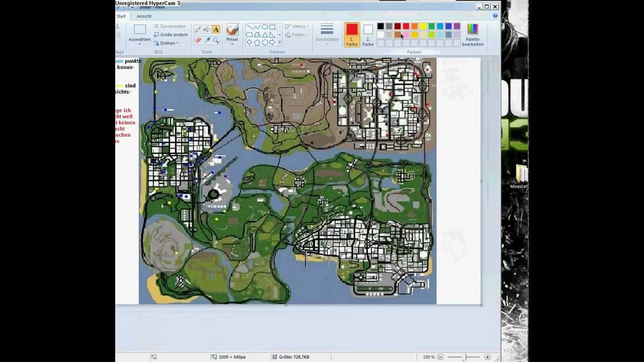Choose the Right arrow shape

(x=272, y=42)
